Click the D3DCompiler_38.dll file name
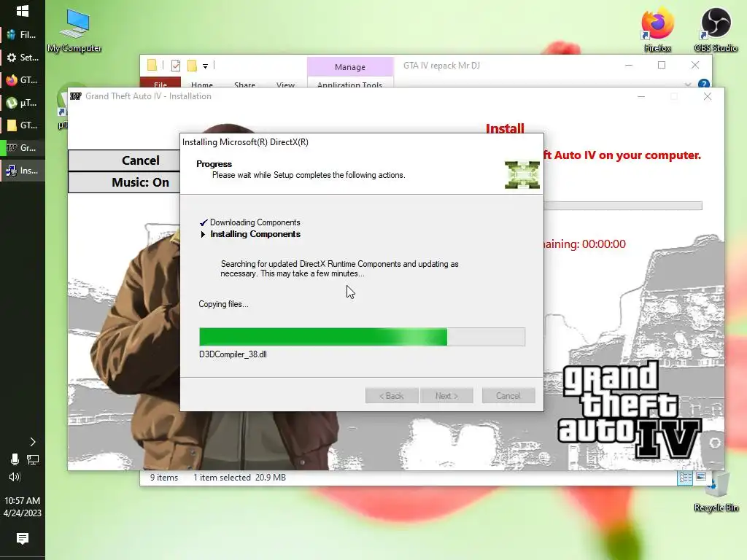 tap(233, 354)
